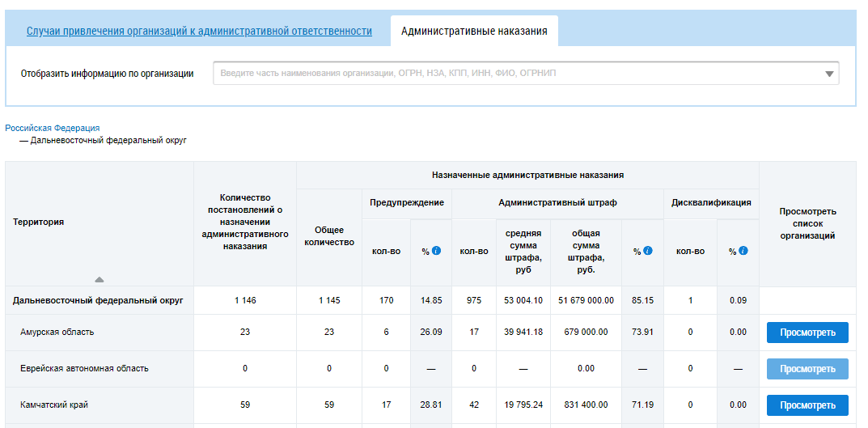Focus the organization name search field
Screen dimensions: 868x428
pyautogui.click(x=518, y=74)
